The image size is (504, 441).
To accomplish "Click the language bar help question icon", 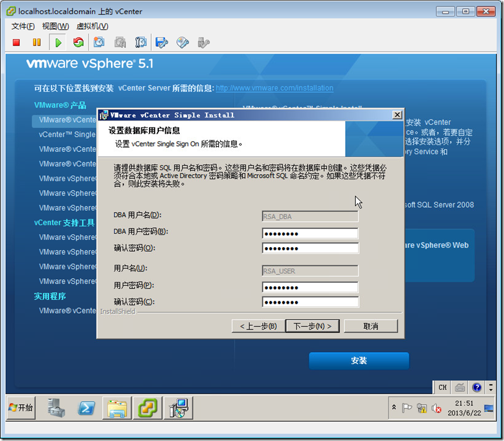I will tap(477, 387).
